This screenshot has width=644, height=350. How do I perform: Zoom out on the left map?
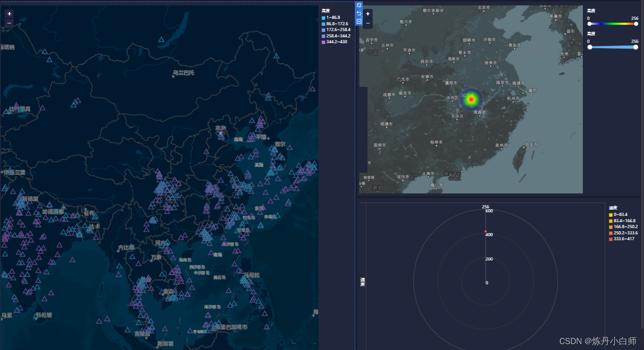pos(9,23)
